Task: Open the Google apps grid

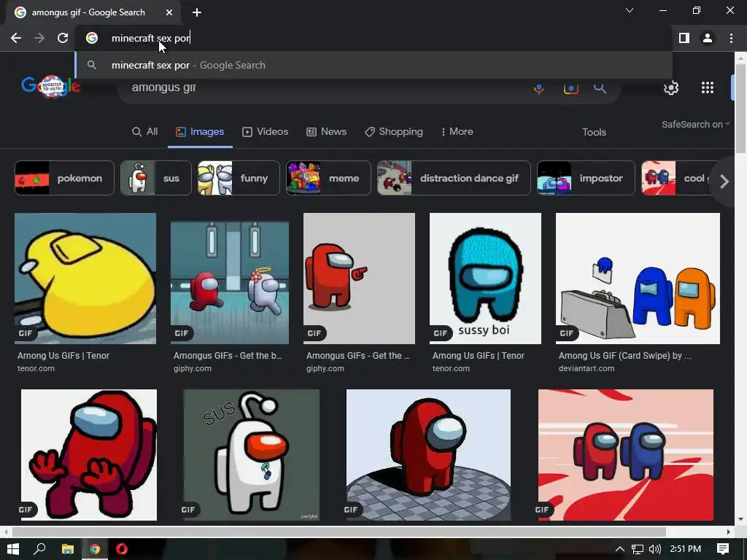Action: [x=708, y=87]
